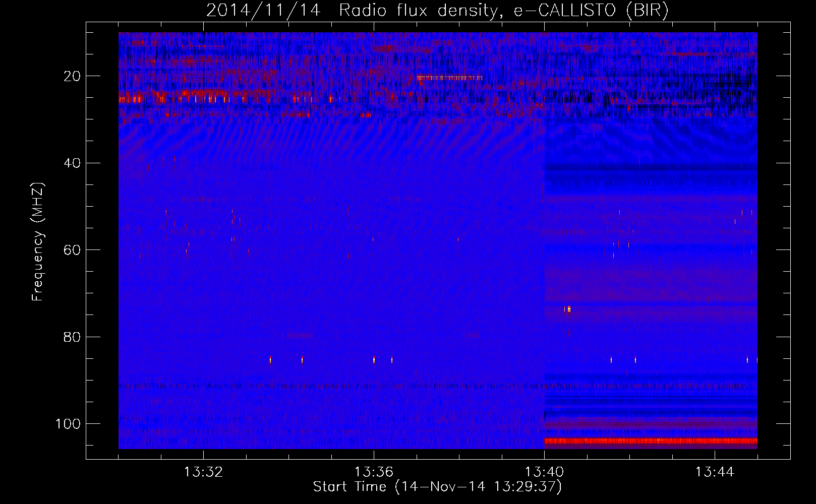
Task: Click the '40' frequency tick label
Action: pos(73,163)
